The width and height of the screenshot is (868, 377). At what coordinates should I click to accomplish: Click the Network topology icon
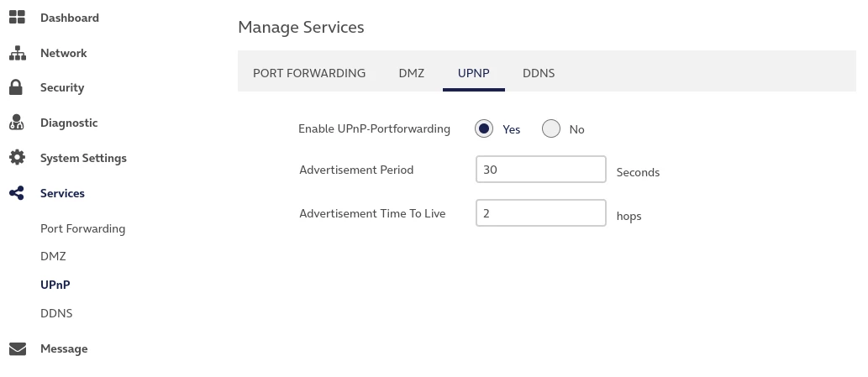coord(17,53)
